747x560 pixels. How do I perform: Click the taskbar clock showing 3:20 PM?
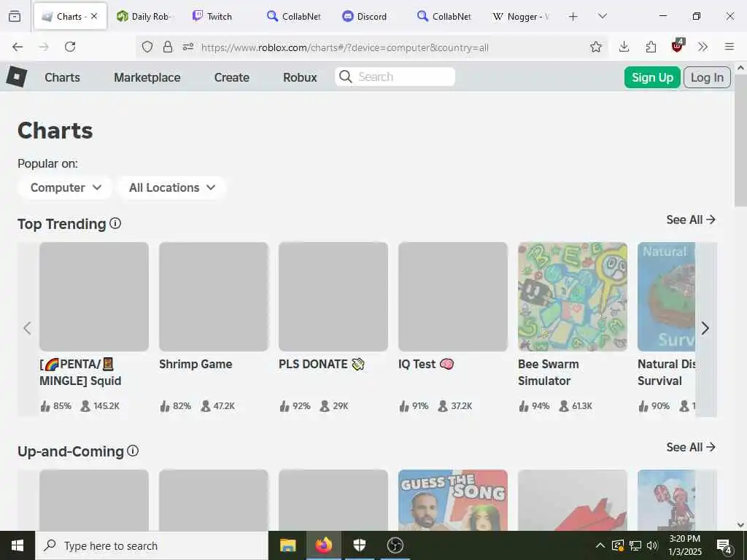[685, 545]
